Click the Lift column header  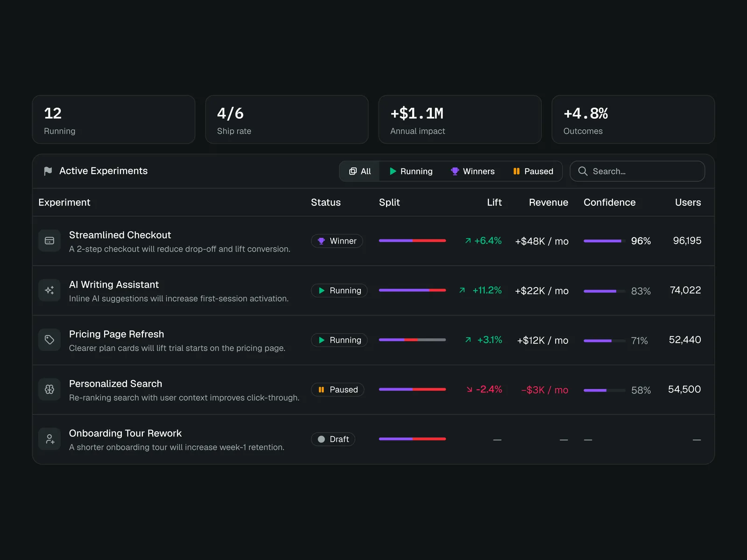click(494, 203)
